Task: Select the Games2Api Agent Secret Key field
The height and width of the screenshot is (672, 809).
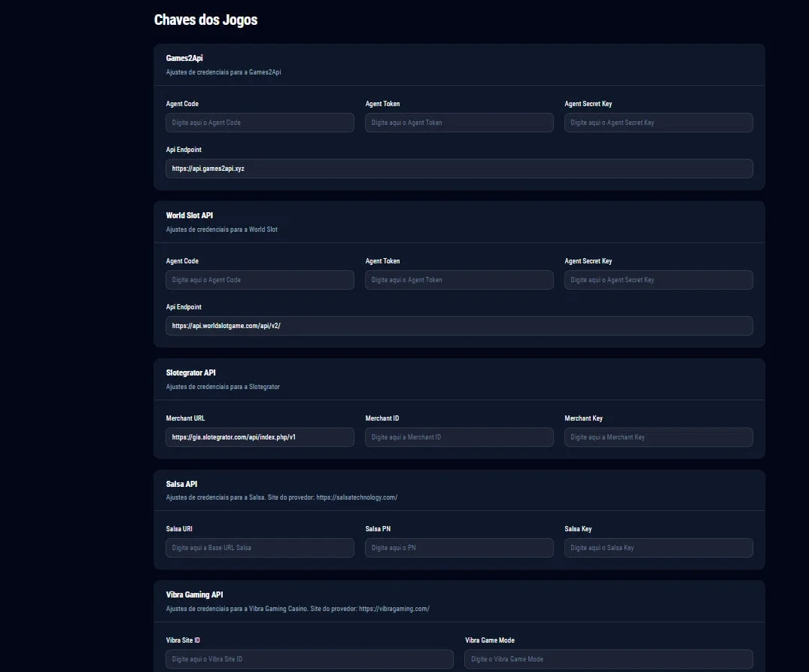Action: (658, 123)
